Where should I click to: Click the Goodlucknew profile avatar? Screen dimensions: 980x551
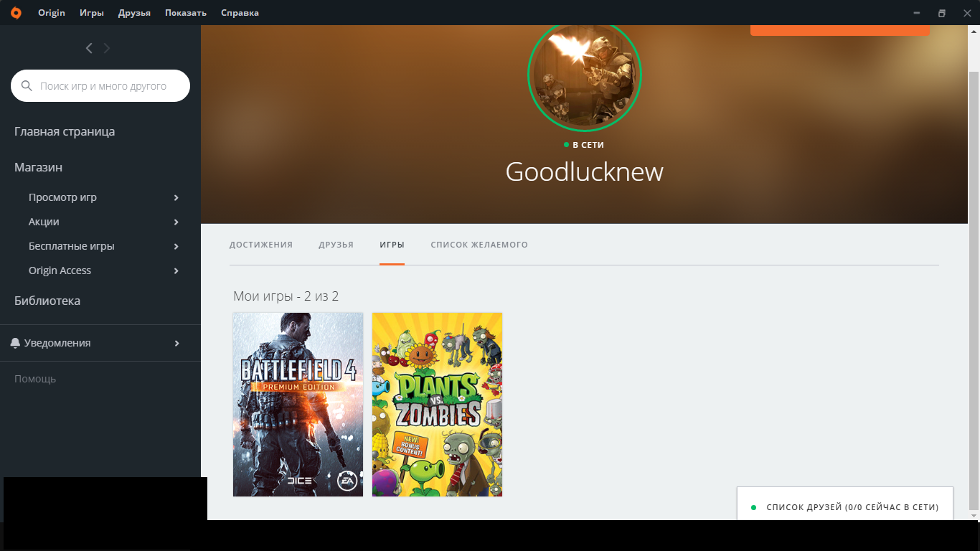585,75
